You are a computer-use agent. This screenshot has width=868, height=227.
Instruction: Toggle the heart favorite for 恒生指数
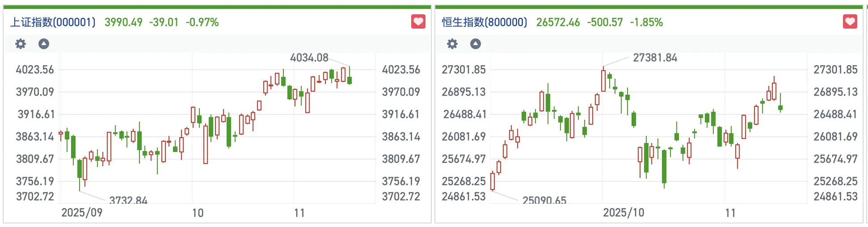(x=850, y=21)
